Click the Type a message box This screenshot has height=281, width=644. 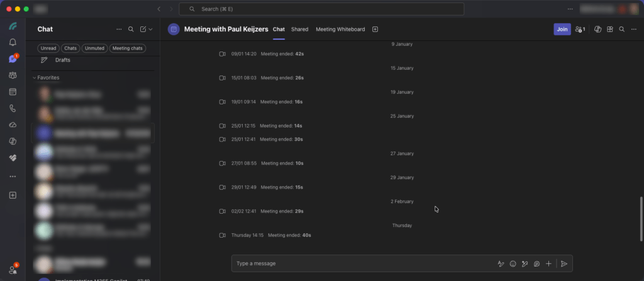(x=364, y=263)
